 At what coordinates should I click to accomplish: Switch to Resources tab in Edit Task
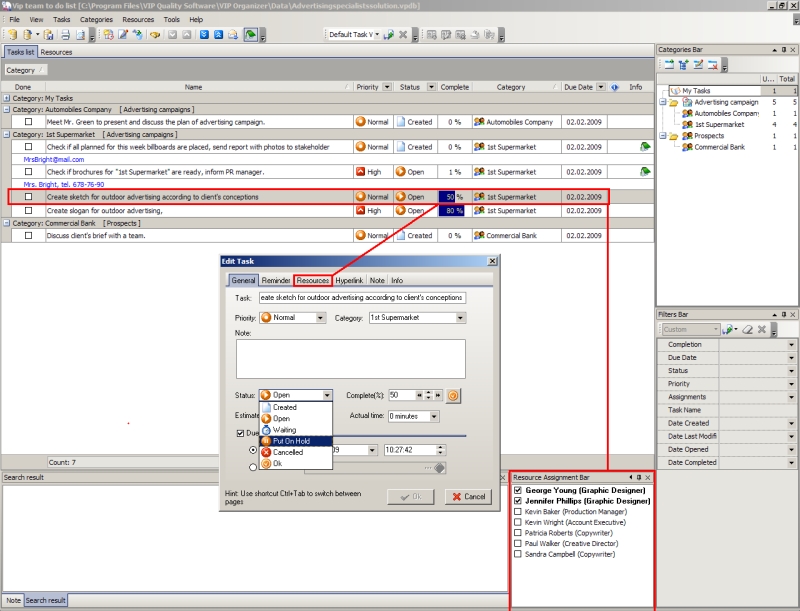(x=312, y=281)
